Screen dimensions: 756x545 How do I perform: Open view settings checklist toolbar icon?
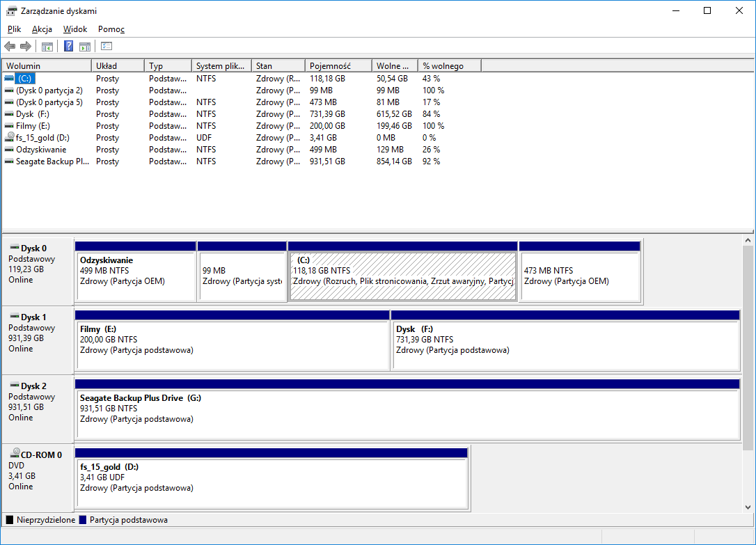(107, 47)
